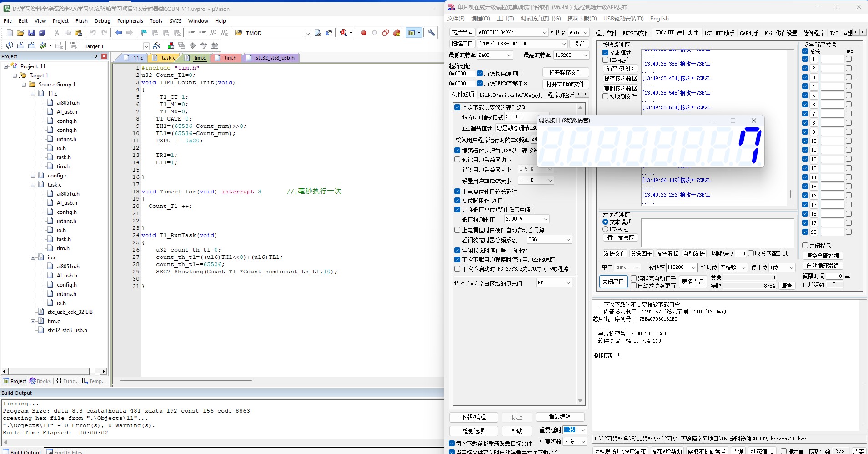Insert a breakpoint with red dot
868x454 pixels.
pyautogui.click(x=364, y=33)
